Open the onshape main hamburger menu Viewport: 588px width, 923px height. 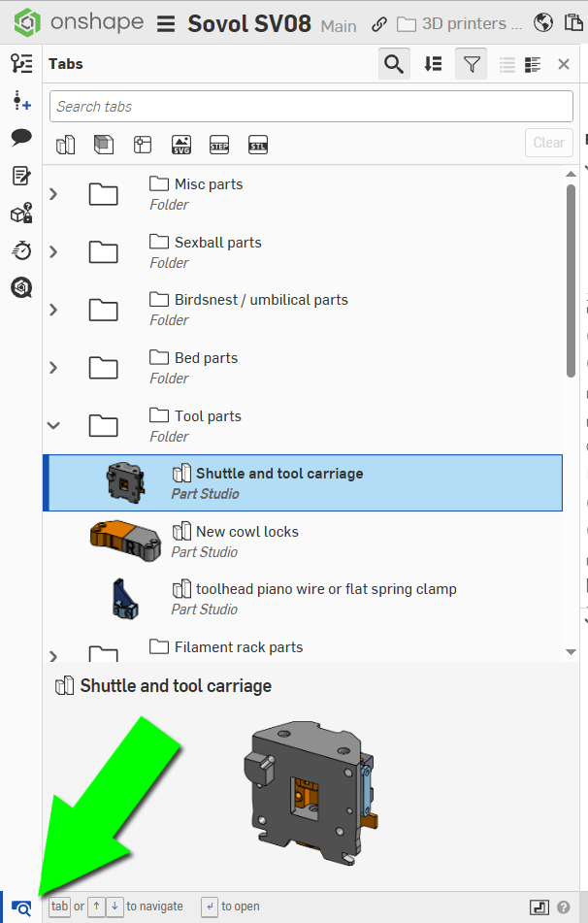click(x=166, y=23)
